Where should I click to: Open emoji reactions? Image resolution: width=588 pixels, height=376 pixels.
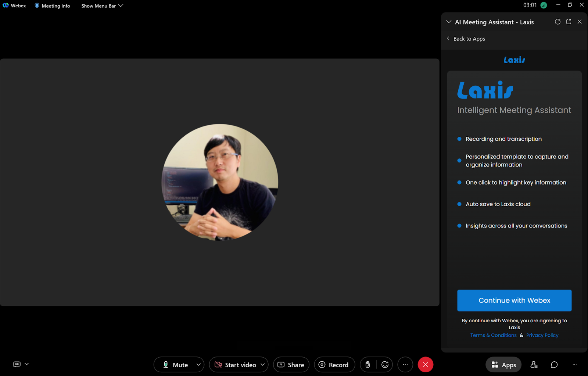click(385, 365)
